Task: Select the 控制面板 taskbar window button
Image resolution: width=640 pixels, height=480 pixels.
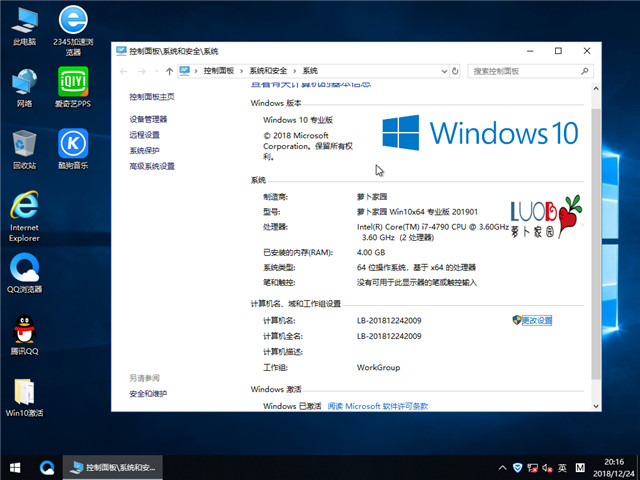Action: coord(113,468)
